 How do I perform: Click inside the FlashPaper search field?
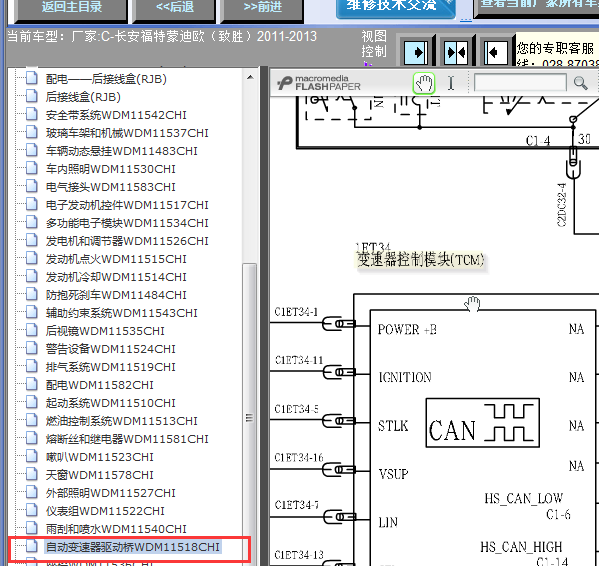coord(520,82)
